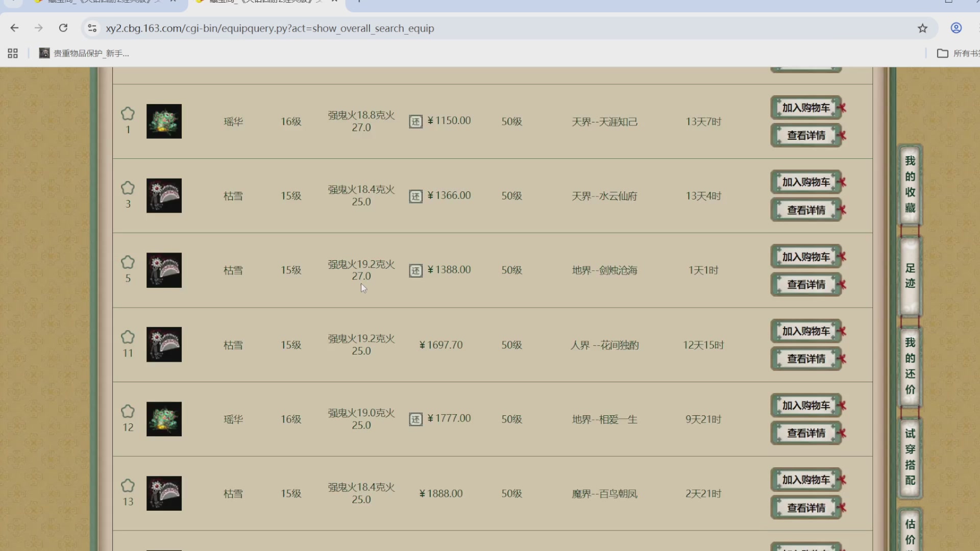Open the browser apps grid icon in the bookmarks bar
980x551 pixels.
(x=13, y=53)
